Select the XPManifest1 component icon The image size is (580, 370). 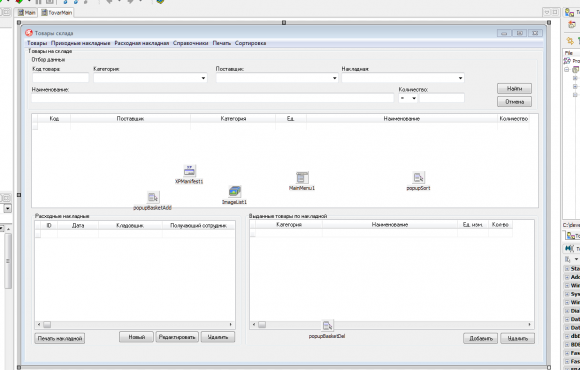(x=189, y=171)
